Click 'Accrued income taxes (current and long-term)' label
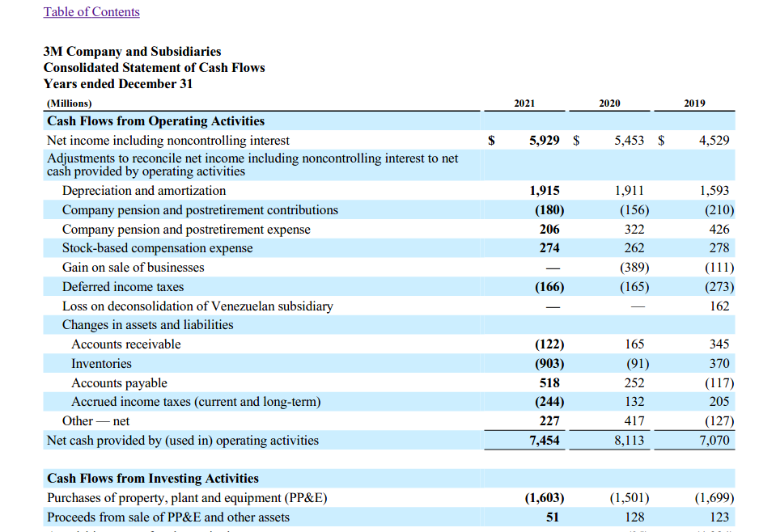 (x=196, y=402)
